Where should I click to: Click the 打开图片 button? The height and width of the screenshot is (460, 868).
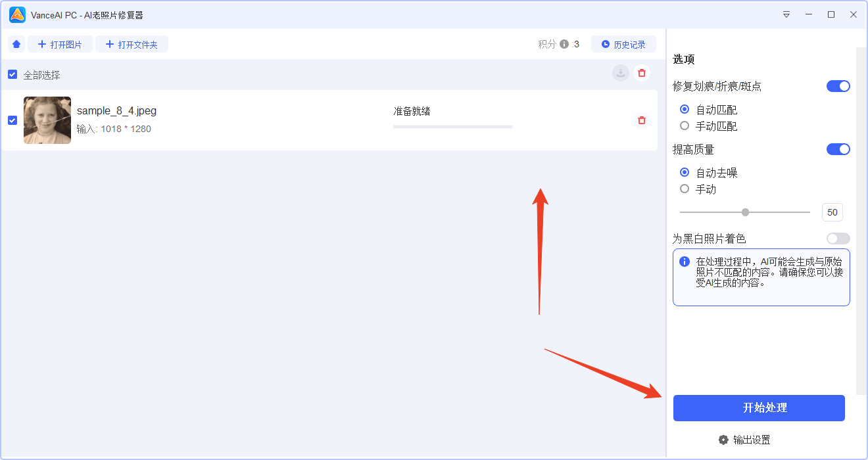pyautogui.click(x=60, y=43)
